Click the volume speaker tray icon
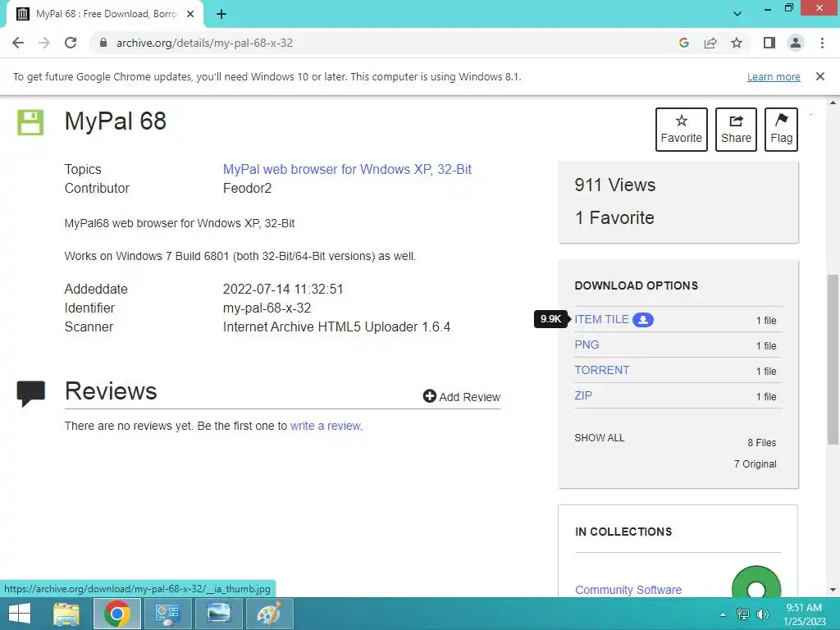Viewport: 840px width, 630px height. coord(762,614)
